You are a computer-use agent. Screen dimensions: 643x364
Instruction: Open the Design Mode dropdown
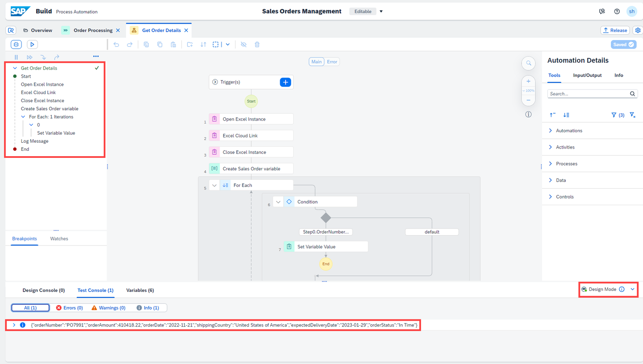tap(633, 290)
